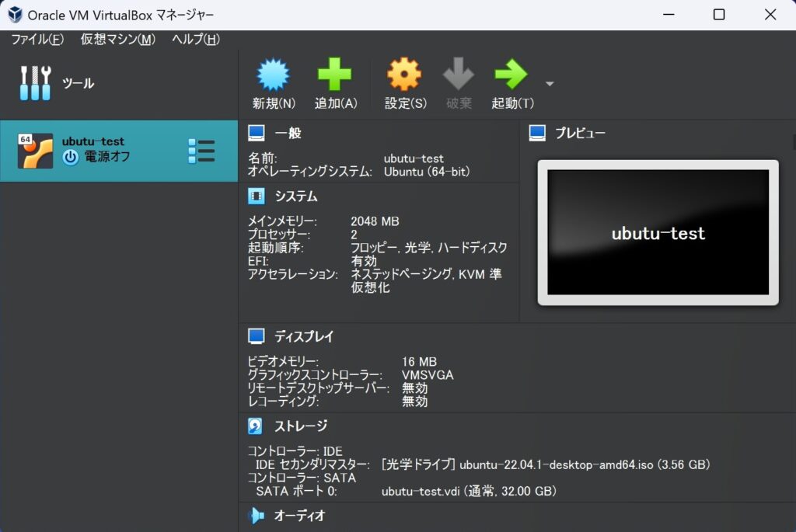Open the File (ファイル) menu
The height and width of the screenshot is (532, 796).
click(x=37, y=40)
